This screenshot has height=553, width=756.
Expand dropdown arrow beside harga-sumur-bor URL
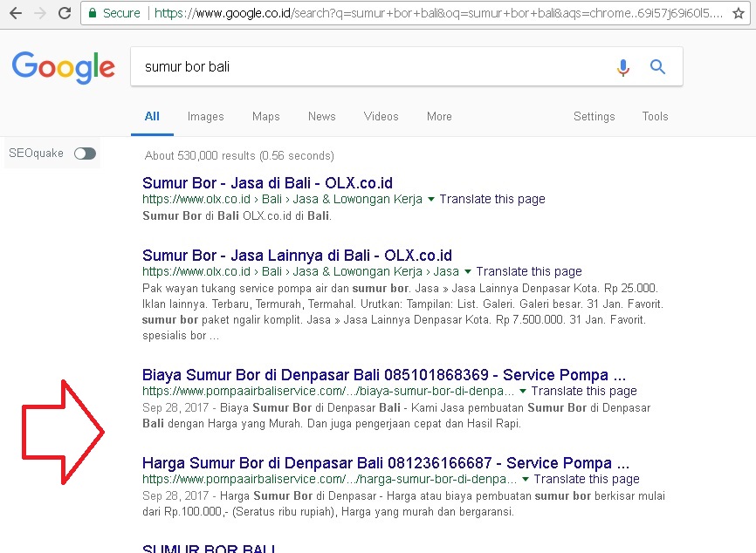pos(525,480)
